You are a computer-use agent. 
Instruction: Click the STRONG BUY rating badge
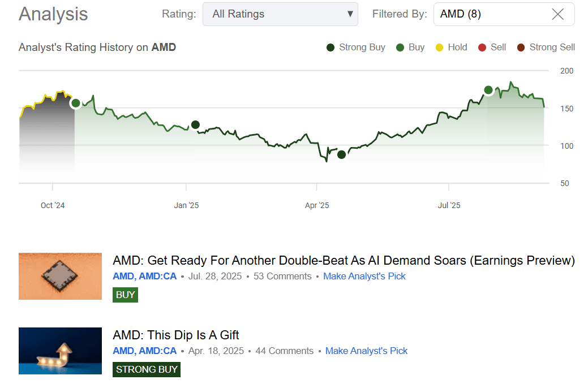(147, 369)
